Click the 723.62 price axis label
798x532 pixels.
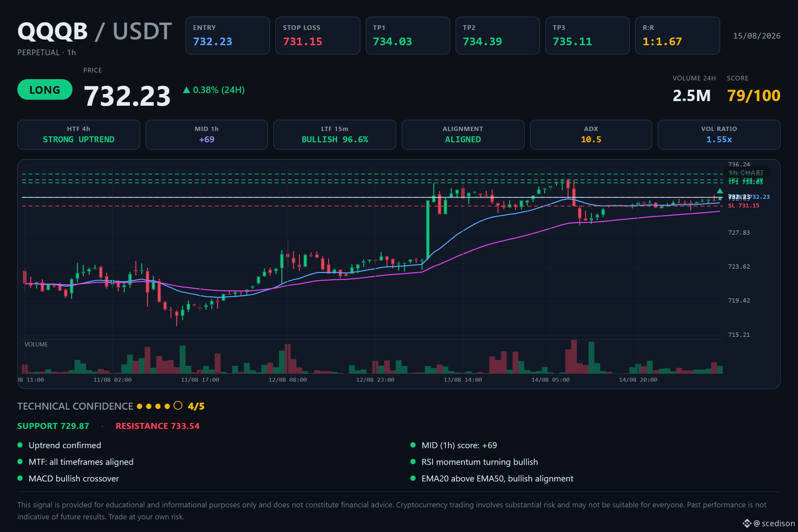[x=739, y=267]
